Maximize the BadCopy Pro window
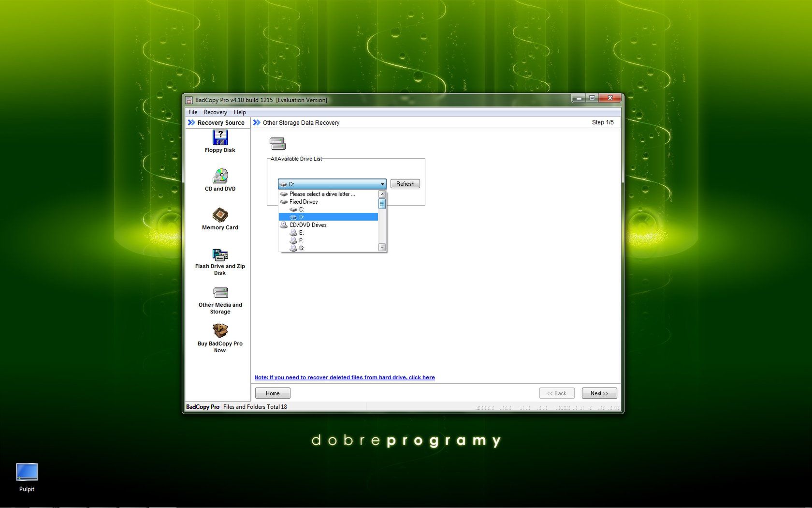 click(x=592, y=98)
